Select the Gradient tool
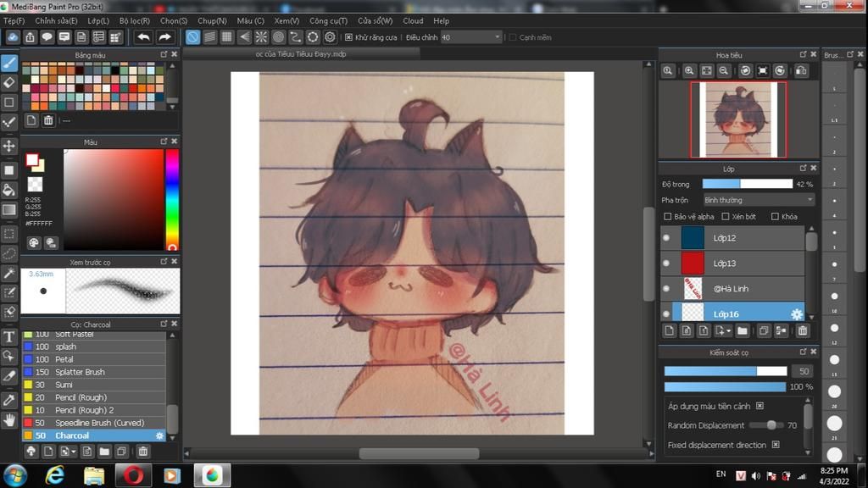 tap(9, 210)
